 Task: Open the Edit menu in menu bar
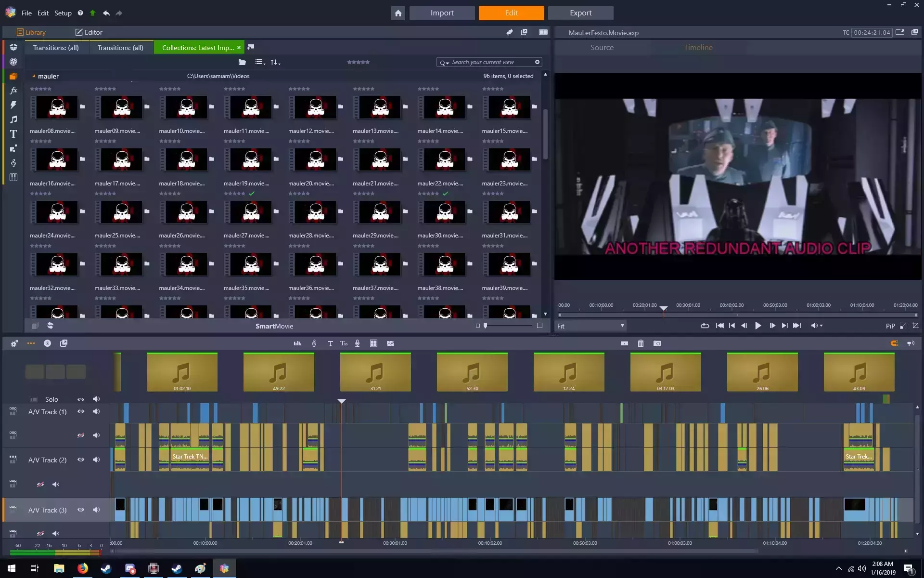[x=43, y=13]
